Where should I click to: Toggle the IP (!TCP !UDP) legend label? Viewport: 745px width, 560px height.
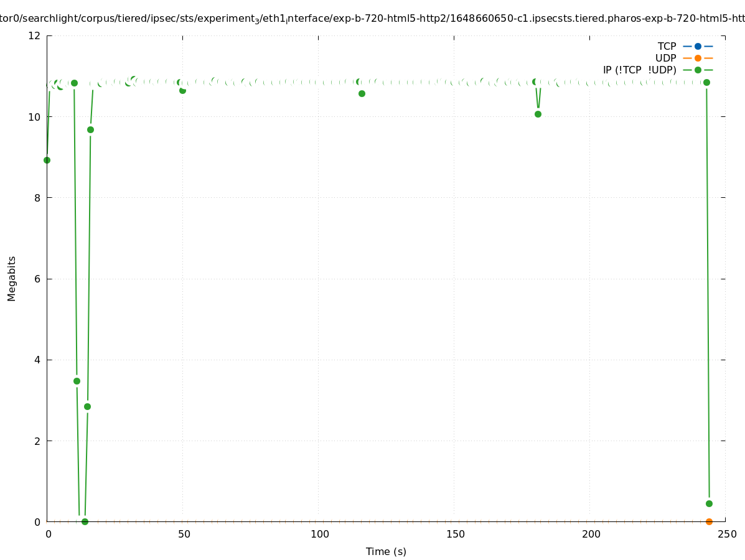click(639, 70)
